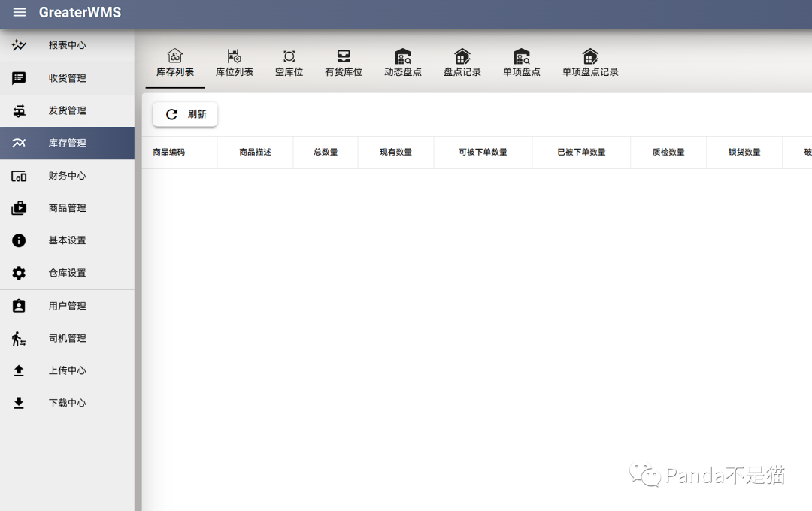Click the 财务中心 devices icon

click(x=19, y=176)
